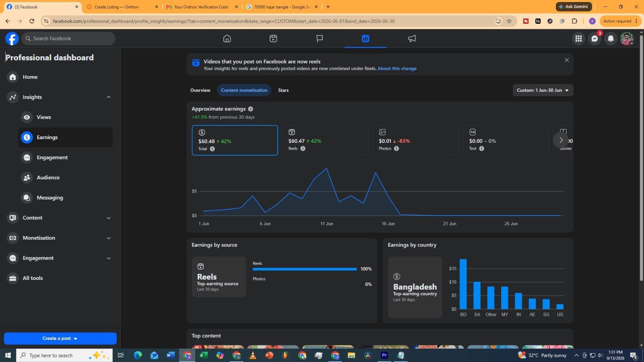Dismiss the reels announcement banner
This screenshot has width=644, height=362.
(567, 60)
